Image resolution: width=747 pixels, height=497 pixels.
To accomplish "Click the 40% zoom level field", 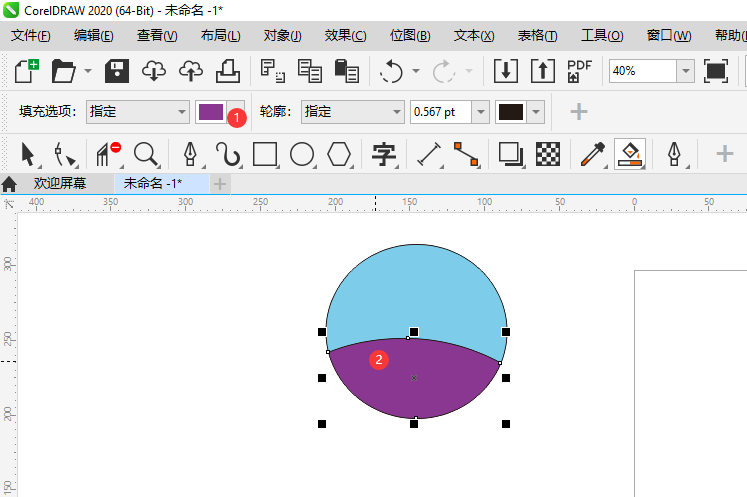I will (x=642, y=71).
